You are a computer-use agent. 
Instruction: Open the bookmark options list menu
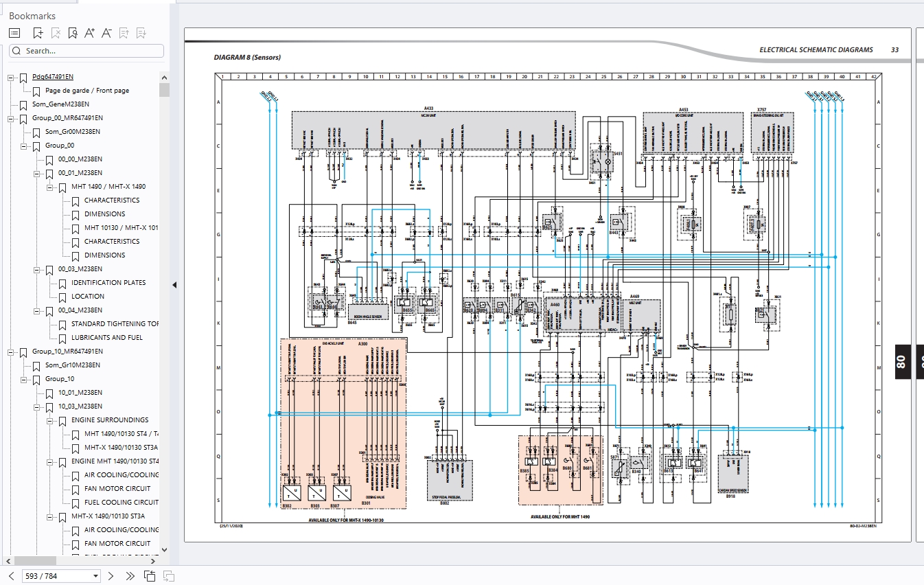pyautogui.click(x=14, y=33)
